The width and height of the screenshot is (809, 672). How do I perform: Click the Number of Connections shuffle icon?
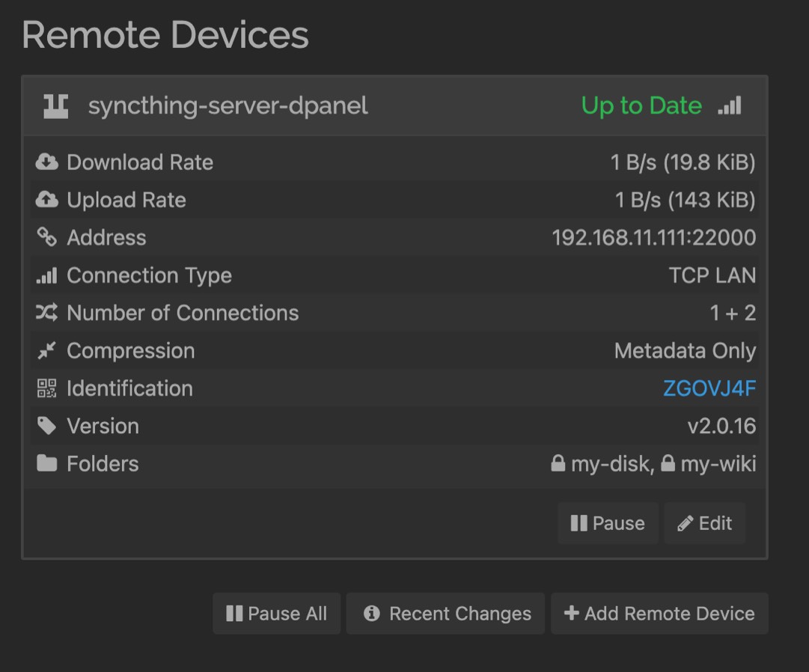point(46,313)
